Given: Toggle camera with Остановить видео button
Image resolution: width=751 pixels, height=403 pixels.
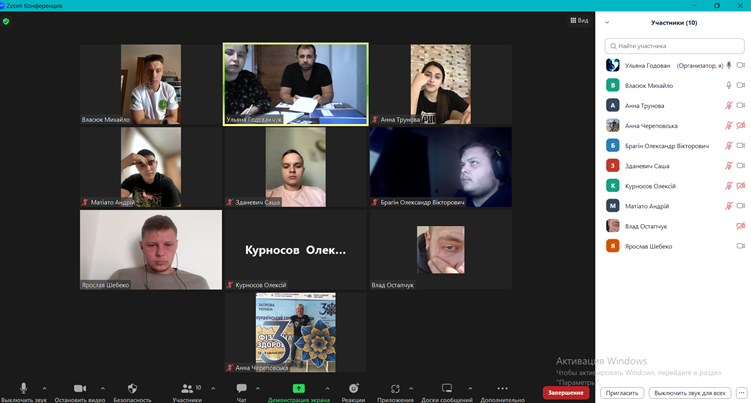Looking at the screenshot, I should pyautogui.click(x=79, y=388).
